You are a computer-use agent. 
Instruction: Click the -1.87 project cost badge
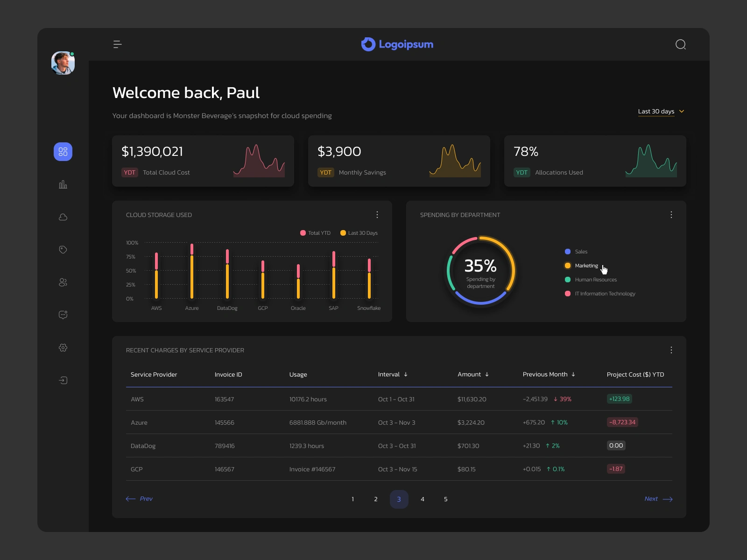tap(616, 469)
